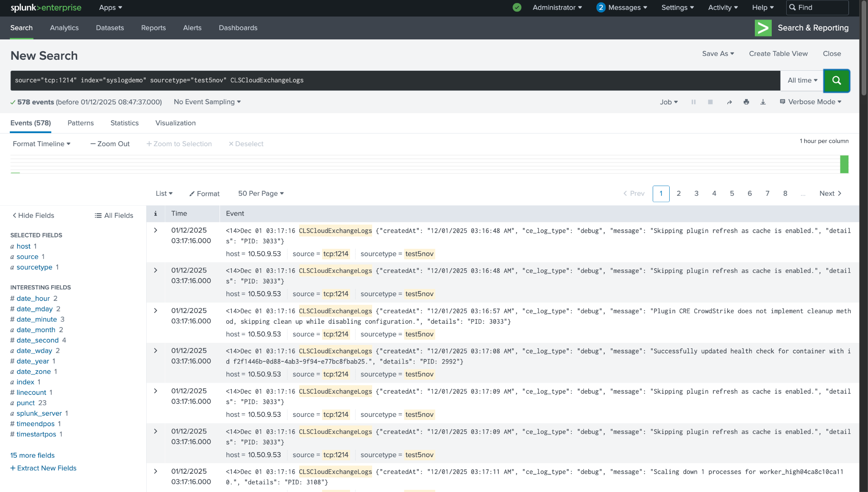
Task: Open the Apps dropdown menu
Action: [x=111, y=8]
